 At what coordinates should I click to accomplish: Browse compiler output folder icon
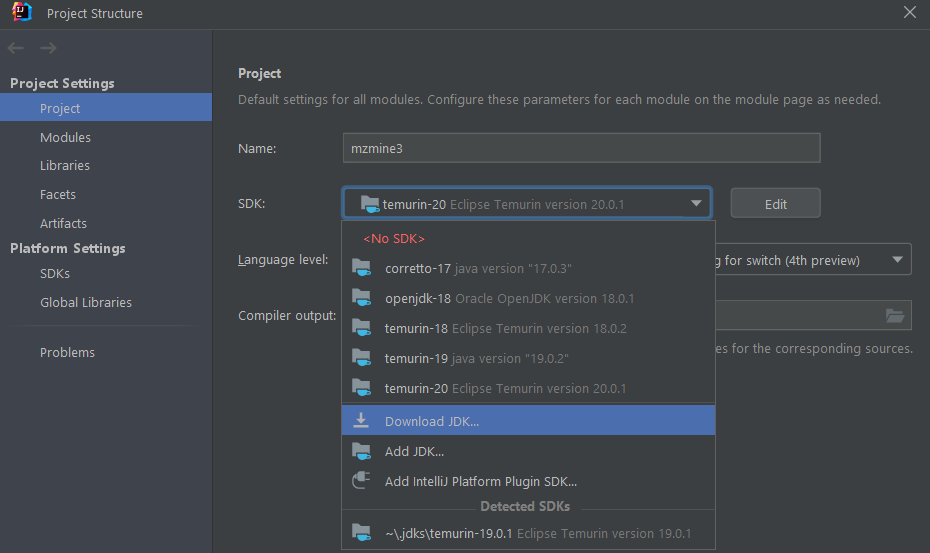point(895,316)
